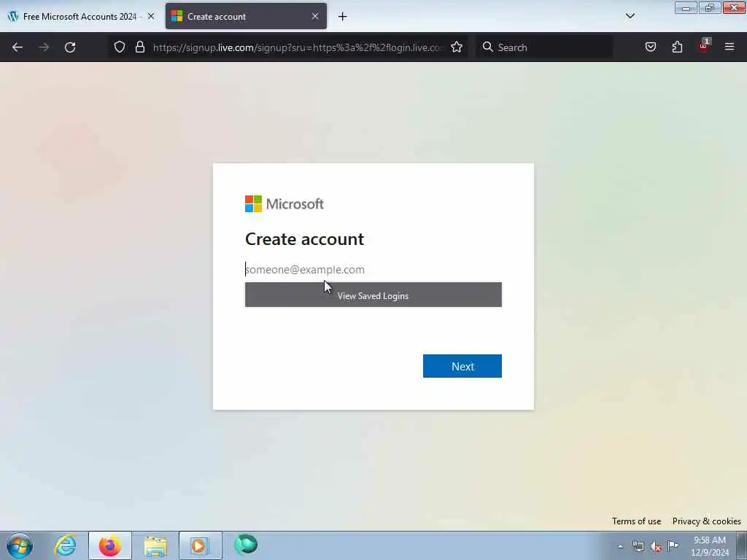Restore down the Firefox window
The width and height of the screenshot is (747, 560).
(709, 8)
